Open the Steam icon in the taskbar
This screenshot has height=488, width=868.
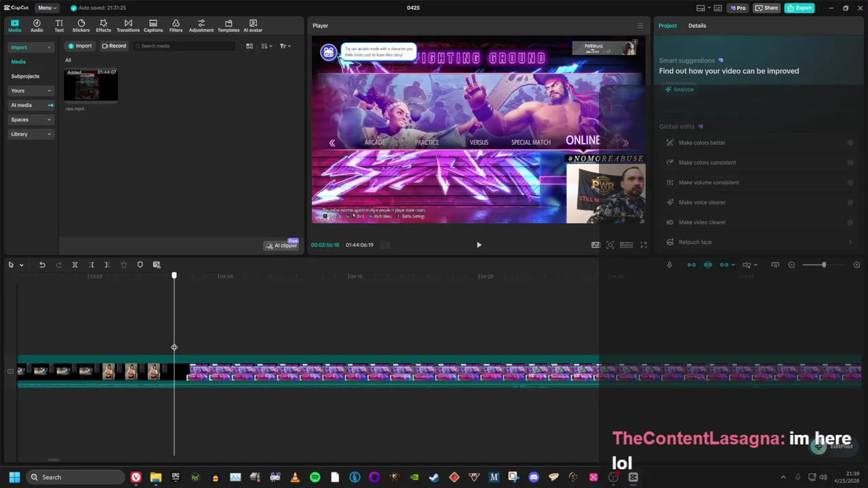click(x=434, y=477)
